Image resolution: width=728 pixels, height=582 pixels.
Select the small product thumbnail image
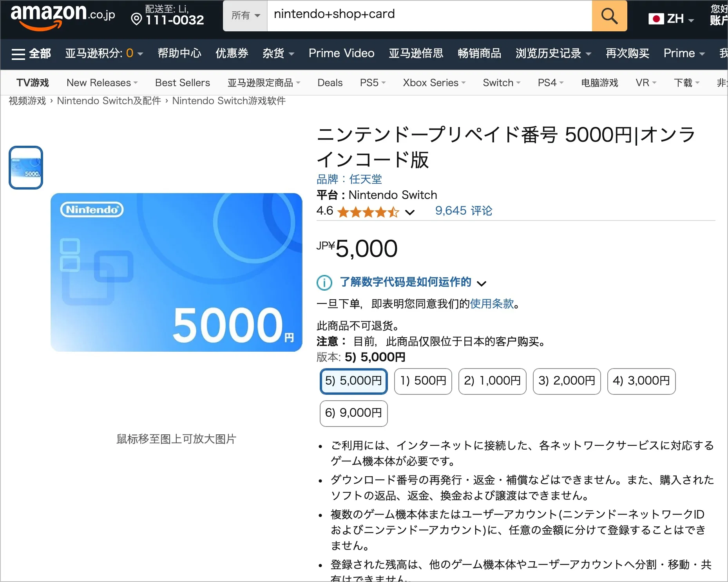tap(26, 168)
